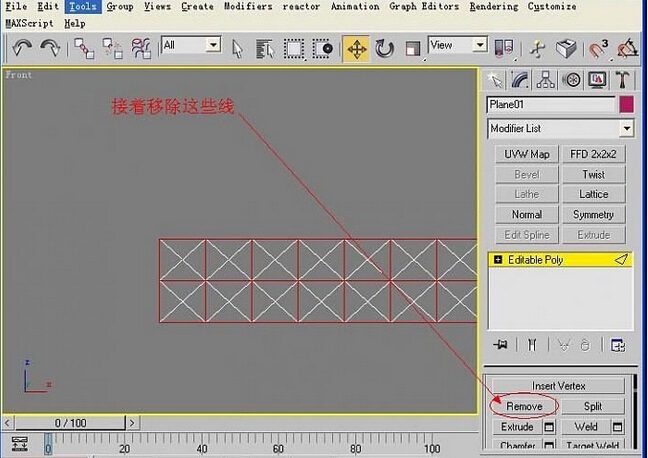Screen dimensions: 648x458
Task: Open the Tools menu
Action: click(x=83, y=7)
